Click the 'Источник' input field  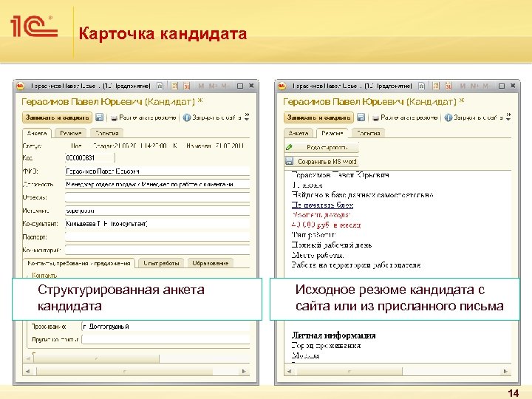pyautogui.click(x=157, y=211)
